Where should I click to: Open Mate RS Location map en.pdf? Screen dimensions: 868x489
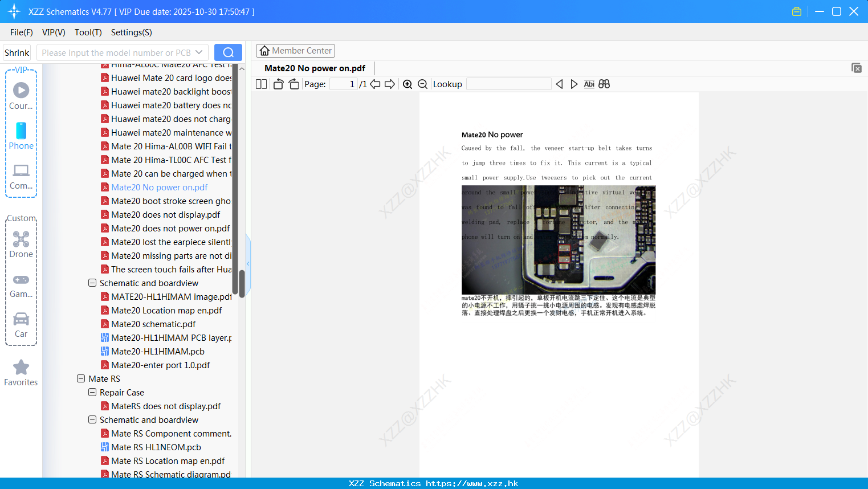162,461
